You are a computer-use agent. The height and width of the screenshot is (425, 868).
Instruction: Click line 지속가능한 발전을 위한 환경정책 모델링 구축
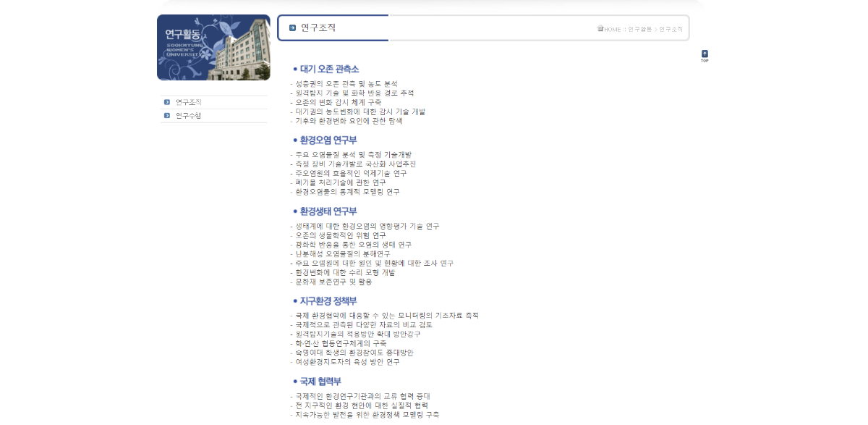367,415
